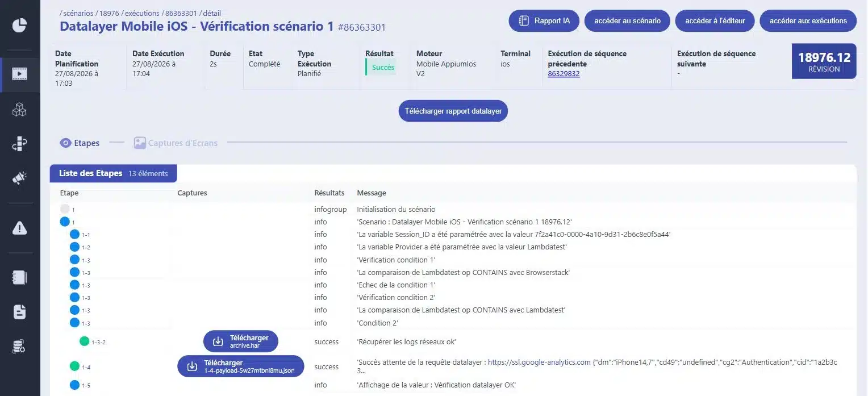Screen dimensions: 868x396
Task: Open the notebook icon in the sidebar
Action: pyautogui.click(x=20, y=278)
